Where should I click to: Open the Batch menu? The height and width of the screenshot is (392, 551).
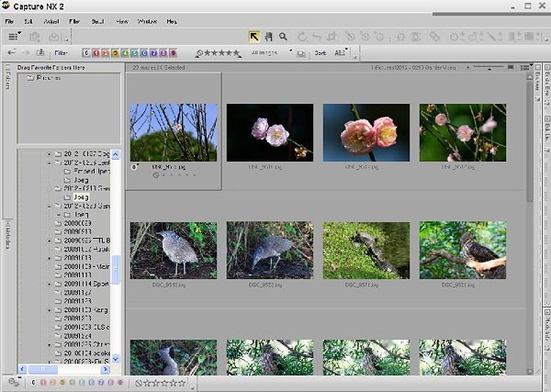click(97, 21)
